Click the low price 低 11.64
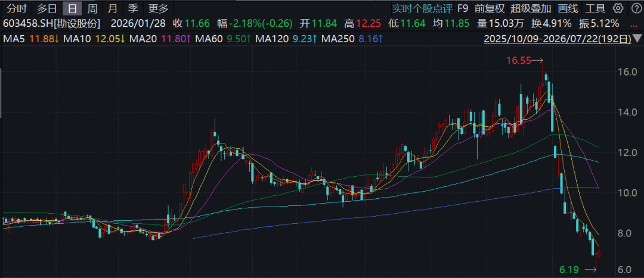 [406, 24]
